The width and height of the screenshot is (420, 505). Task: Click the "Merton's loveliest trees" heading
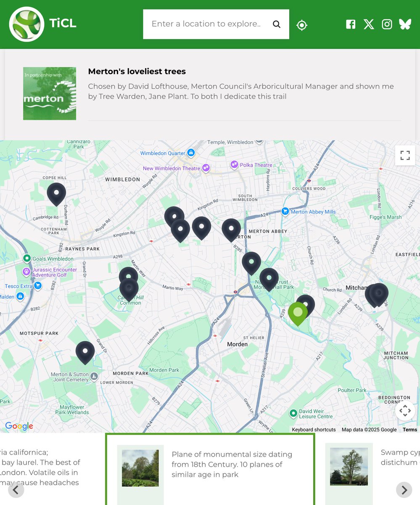(x=137, y=72)
